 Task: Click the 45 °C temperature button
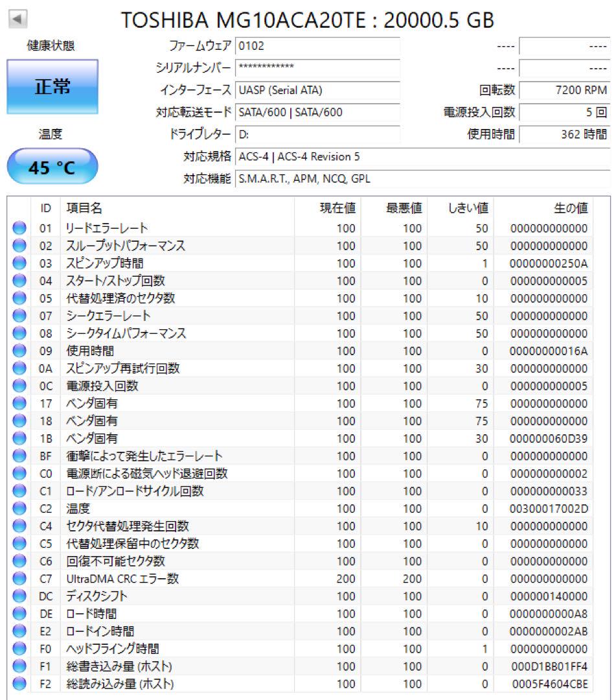coord(52,167)
